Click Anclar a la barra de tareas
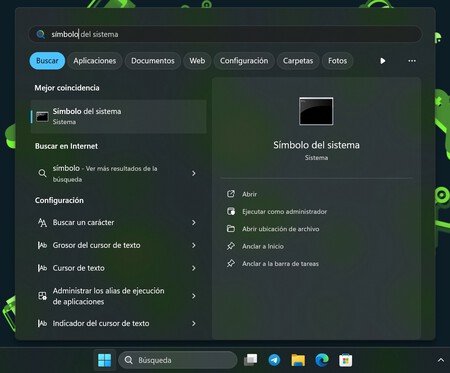Image resolution: width=450 pixels, height=373 pixels. point(280,263)
